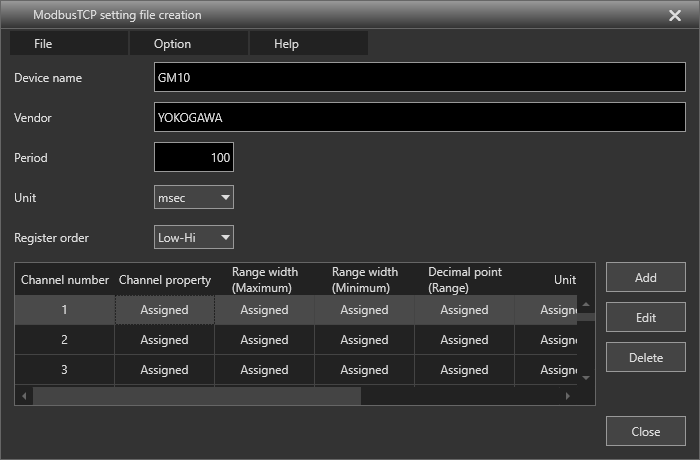The height and width of the screenshot is (460, 700).
Task: Click the horizontal scrollbar right arrow
Action: coord(568,396)
